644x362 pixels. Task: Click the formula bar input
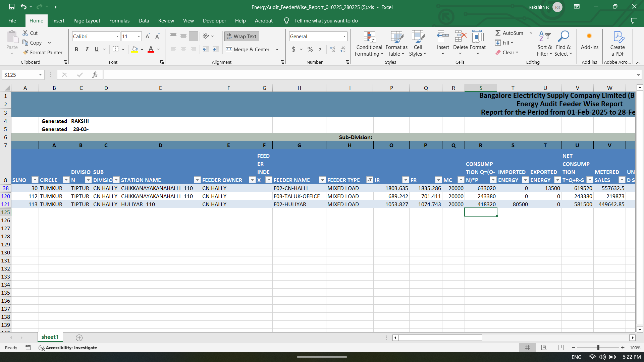[x=369, y=75]
